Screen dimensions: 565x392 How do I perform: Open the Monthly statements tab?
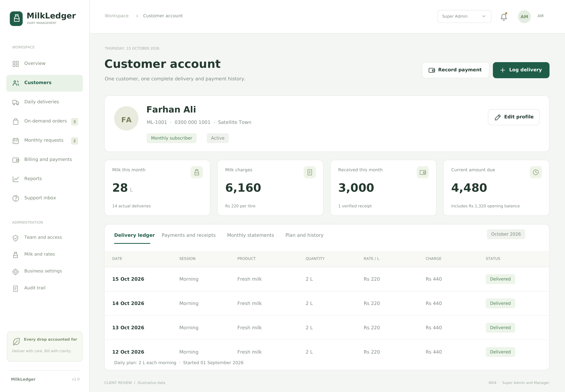[250, 235]
